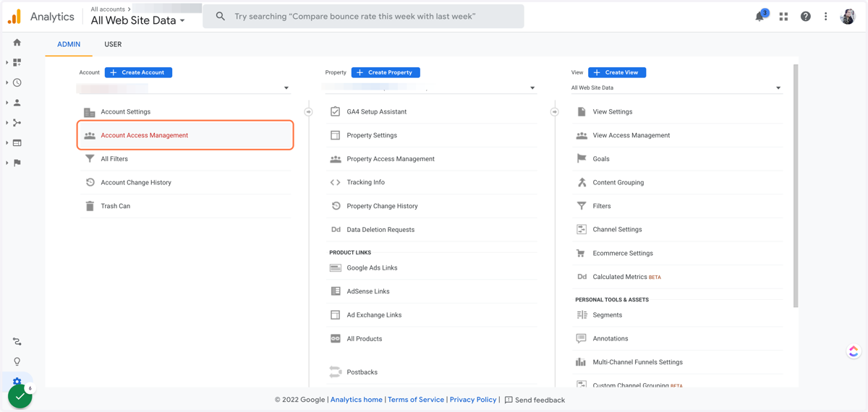Screen dimensions: 868x412
Task: Open the Audience person icon in sidebar
Action: tap(17, 103)
